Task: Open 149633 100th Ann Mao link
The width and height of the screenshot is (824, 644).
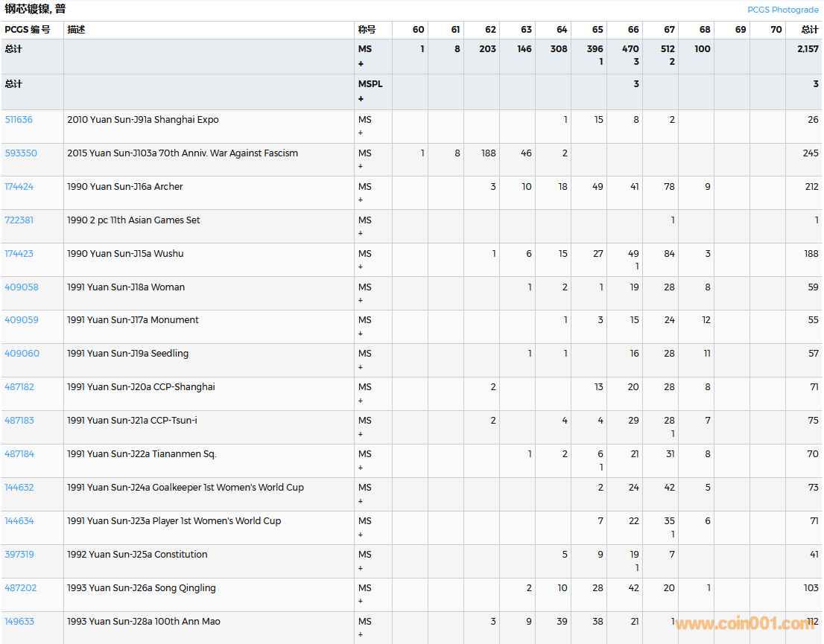Action: coord(19,622)
